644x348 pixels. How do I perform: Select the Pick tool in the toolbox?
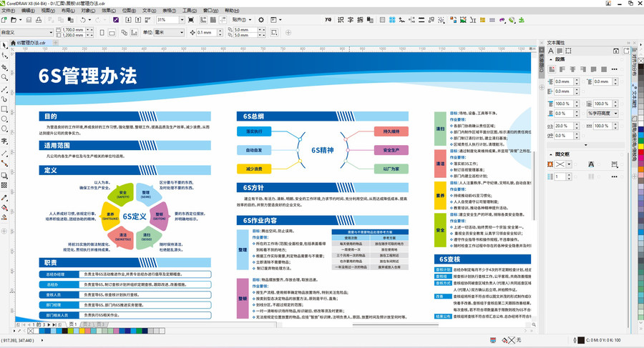[4, 45]
